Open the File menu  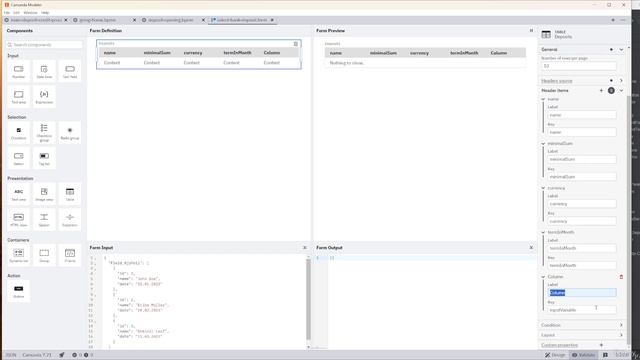7,13
